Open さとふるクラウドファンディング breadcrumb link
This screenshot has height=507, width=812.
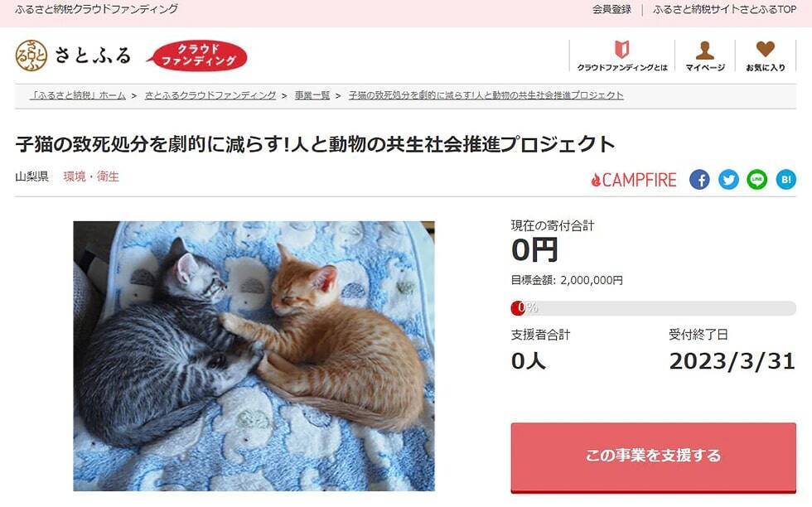click(x=210, y=95)
